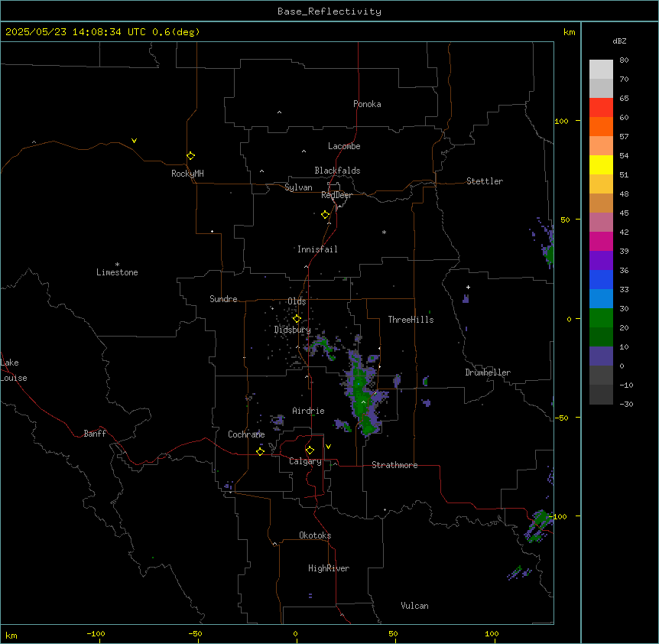Select the Lacombe city label

click(x=344, y=146)
